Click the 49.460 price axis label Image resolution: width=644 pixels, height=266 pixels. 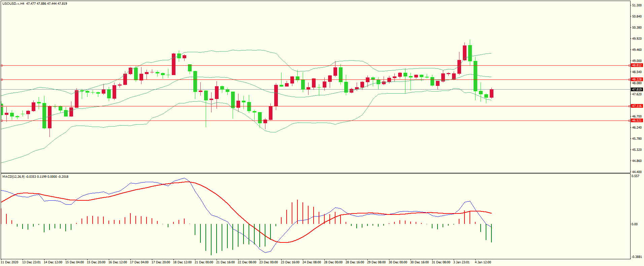[x=637, y=50]
